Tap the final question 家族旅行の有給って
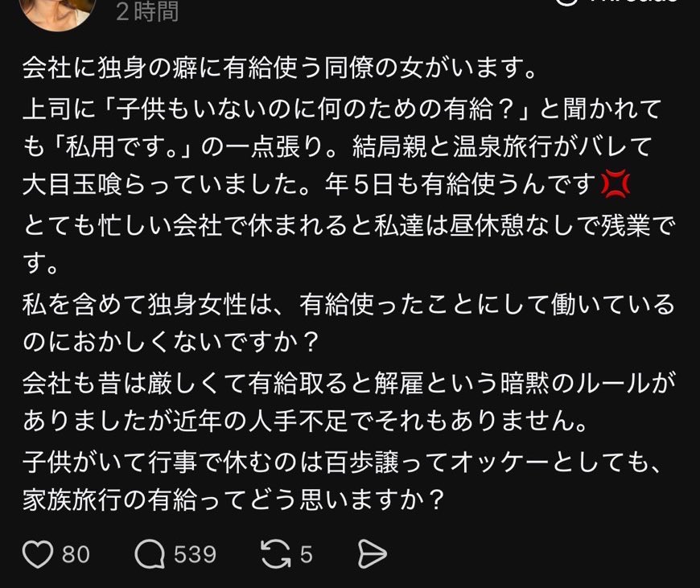The height and width of the screenshot is (588, 700). [x=233, y=500]
